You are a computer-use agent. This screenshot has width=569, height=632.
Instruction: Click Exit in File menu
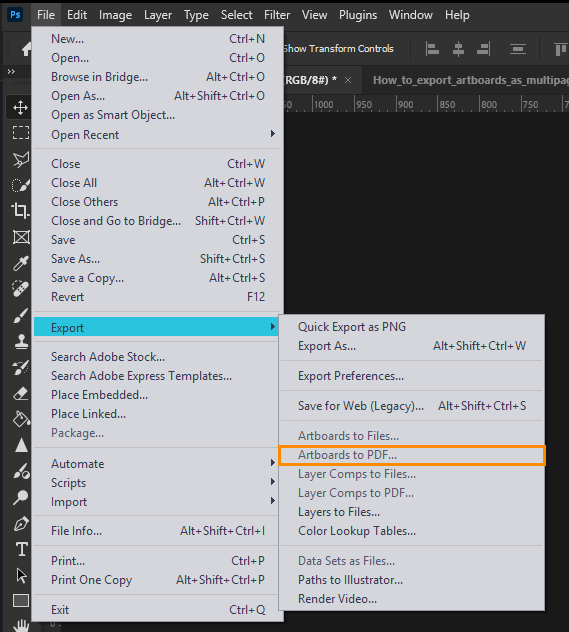click(156, 610)
